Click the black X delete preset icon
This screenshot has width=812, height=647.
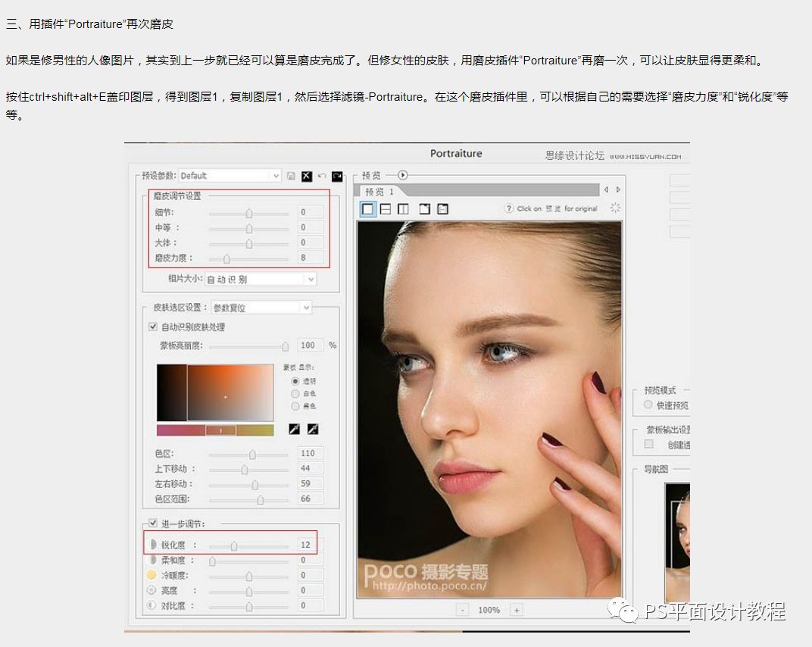tap(306, 176)
